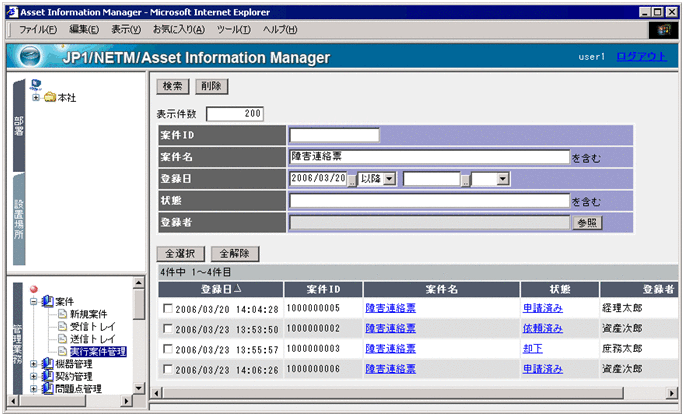Open the ファイル(F) menu

coord(39,29)
